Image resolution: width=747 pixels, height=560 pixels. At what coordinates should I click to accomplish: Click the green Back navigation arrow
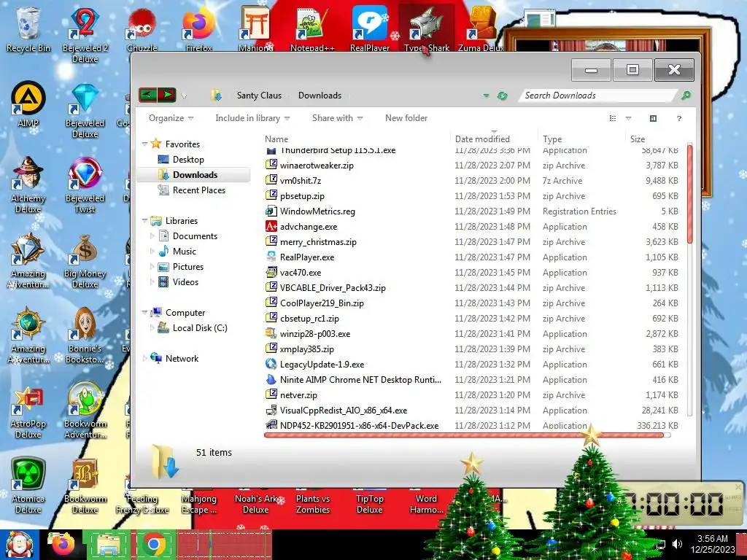tap(147, 96)
